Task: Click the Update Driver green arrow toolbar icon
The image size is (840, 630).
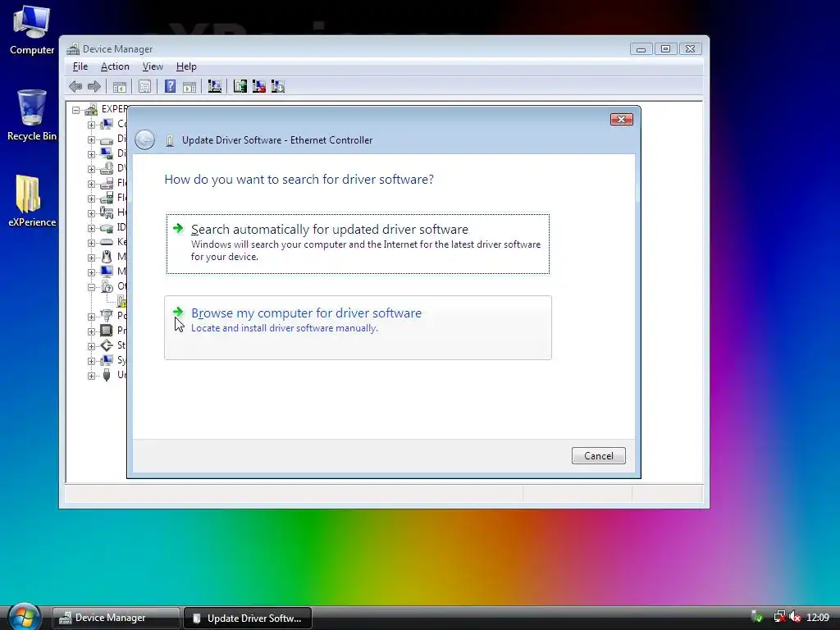Action: tap(240, 86)
